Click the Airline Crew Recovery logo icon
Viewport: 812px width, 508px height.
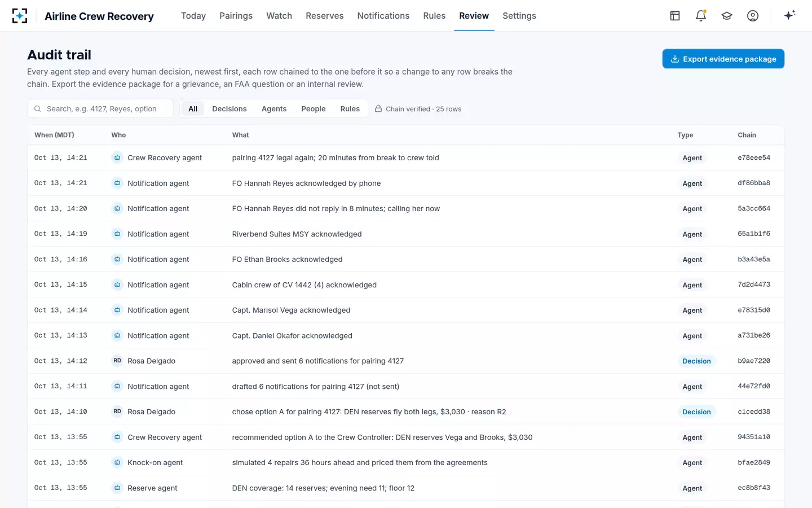[x=20, y=16]
